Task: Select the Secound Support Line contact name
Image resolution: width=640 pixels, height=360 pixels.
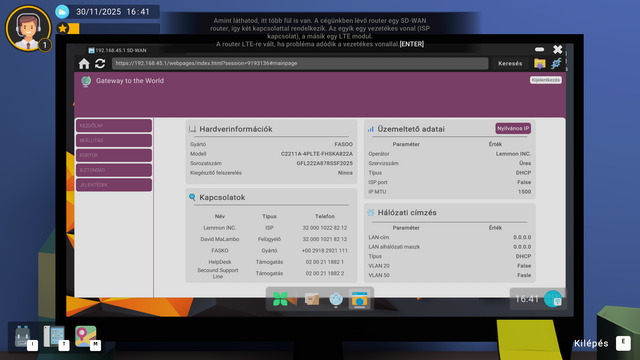Action: coord(218,273)
